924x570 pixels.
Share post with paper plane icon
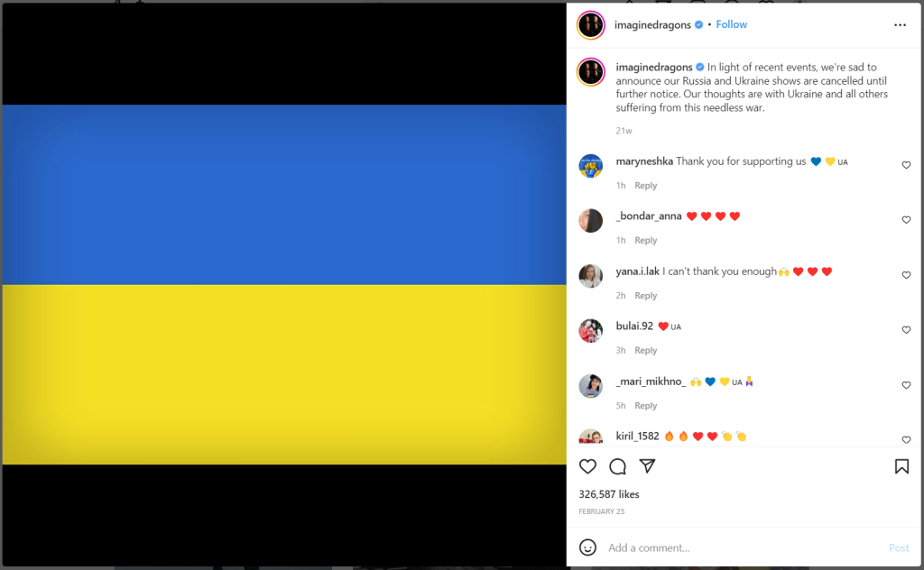(648, 465)
